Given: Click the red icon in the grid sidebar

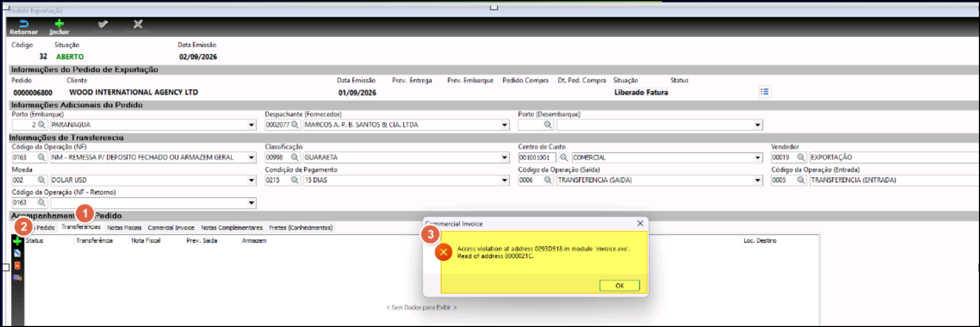Looking at the screenshot, I should [17, 265].
